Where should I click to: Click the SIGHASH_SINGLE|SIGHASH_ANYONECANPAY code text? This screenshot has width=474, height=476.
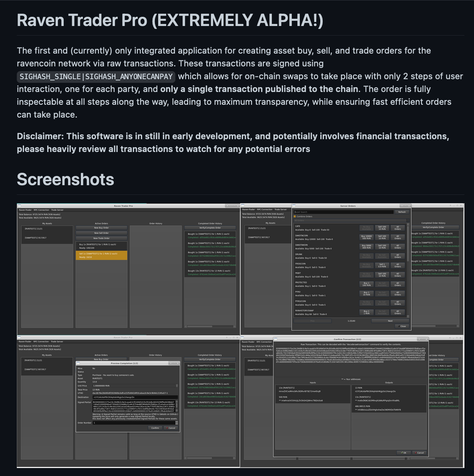point(96,76)
